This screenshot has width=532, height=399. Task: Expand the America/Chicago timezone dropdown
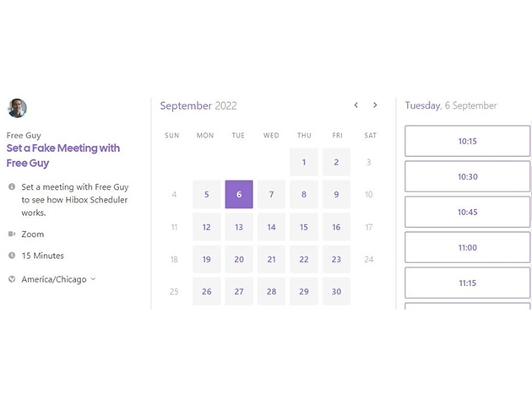coord(59,279)
